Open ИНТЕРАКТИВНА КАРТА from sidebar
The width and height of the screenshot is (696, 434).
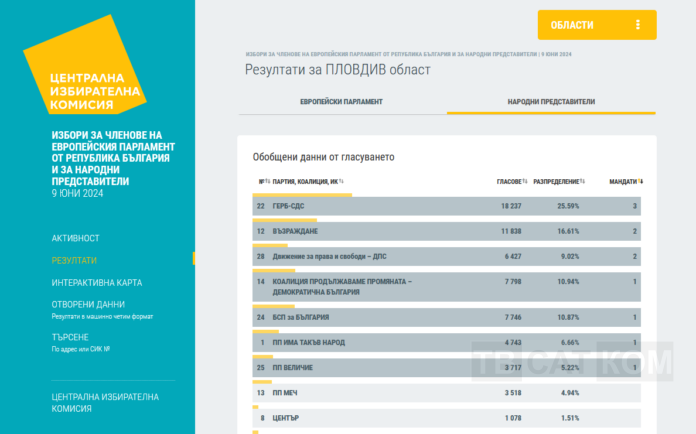tap(96, 282)
